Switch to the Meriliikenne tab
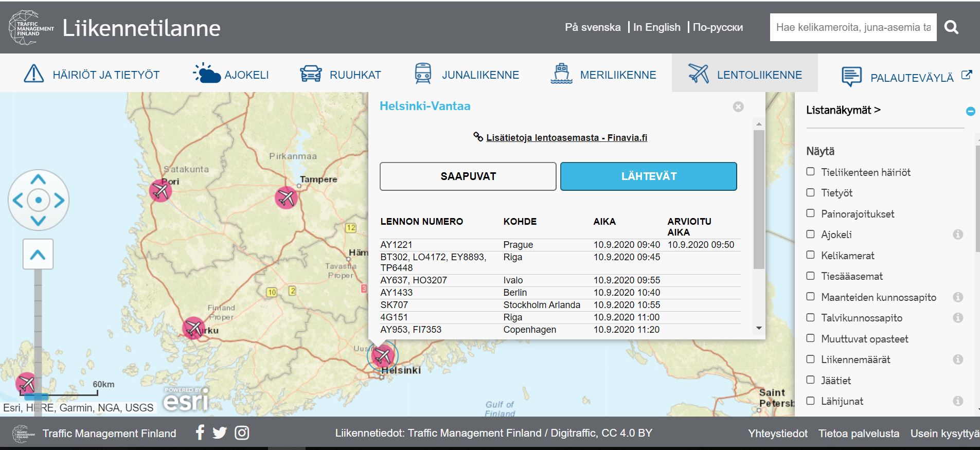The width and height of the screenshot is (980, 450). 603,75
